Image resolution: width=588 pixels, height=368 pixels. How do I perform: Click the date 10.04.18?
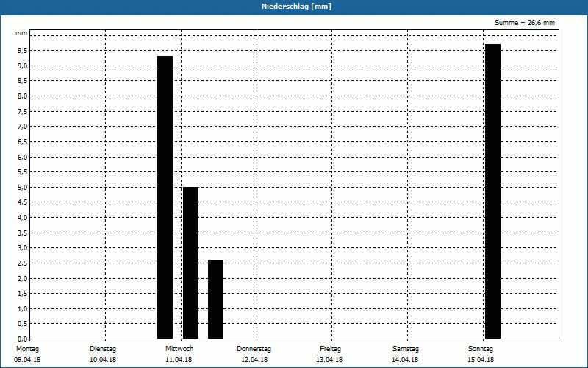click(x=103, y=360)
